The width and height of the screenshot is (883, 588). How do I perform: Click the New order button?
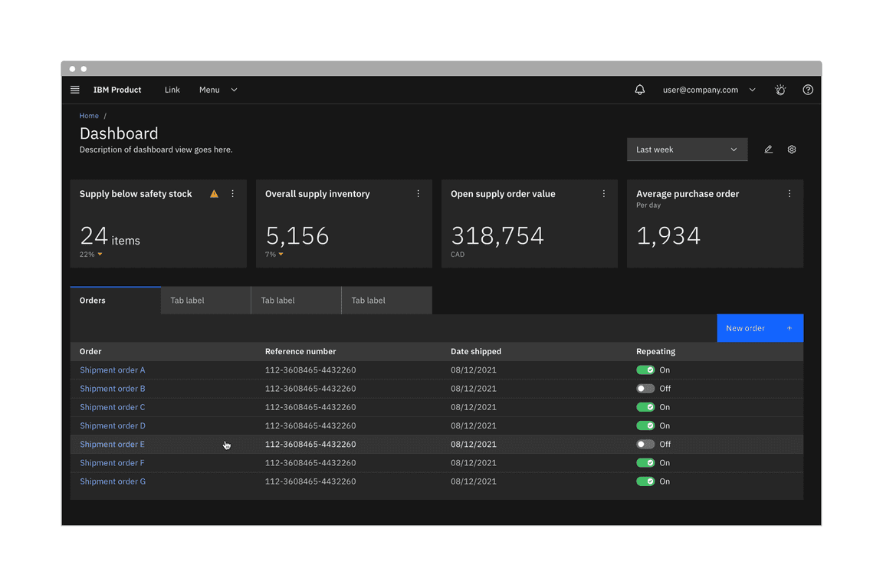(760, 327)
